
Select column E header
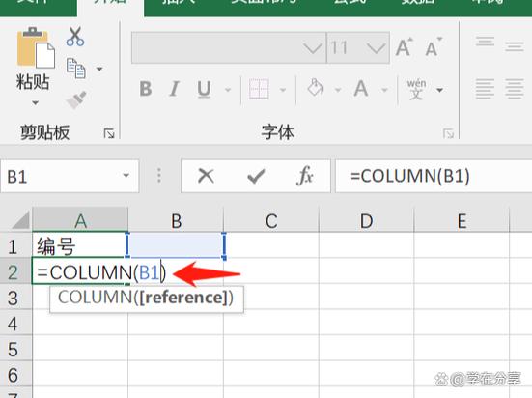click(462, 220)
